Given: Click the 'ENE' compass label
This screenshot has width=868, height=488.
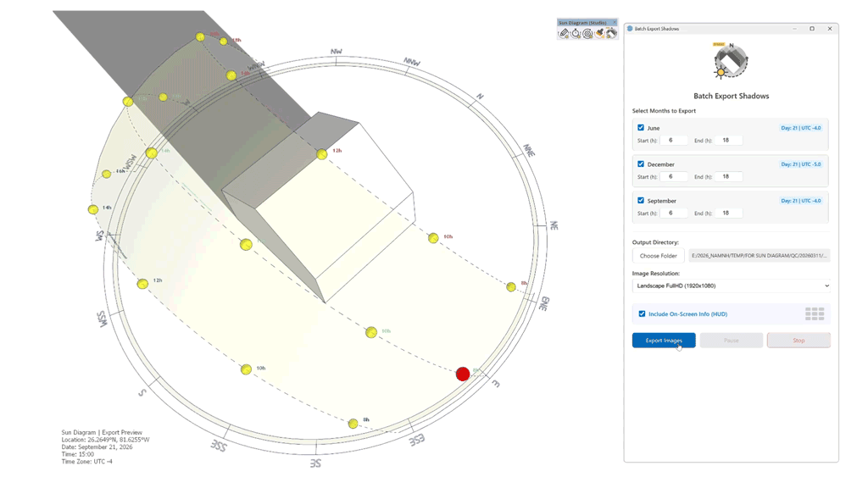Looking at the screenshot, I should tap(544, 304).
